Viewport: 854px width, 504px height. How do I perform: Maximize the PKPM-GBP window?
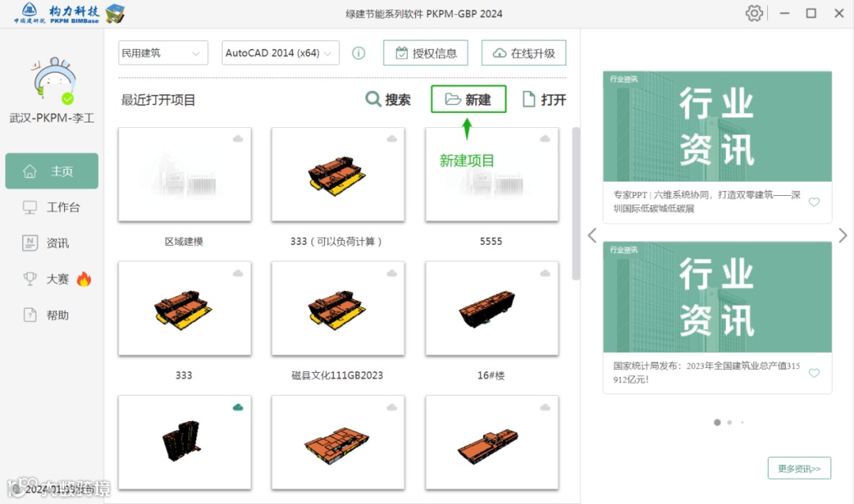(x=811, y=13)
